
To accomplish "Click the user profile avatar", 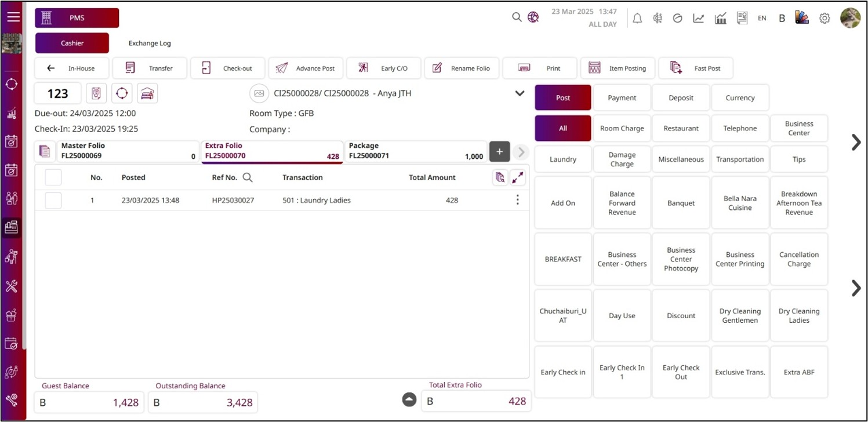I will pos(850,18).
